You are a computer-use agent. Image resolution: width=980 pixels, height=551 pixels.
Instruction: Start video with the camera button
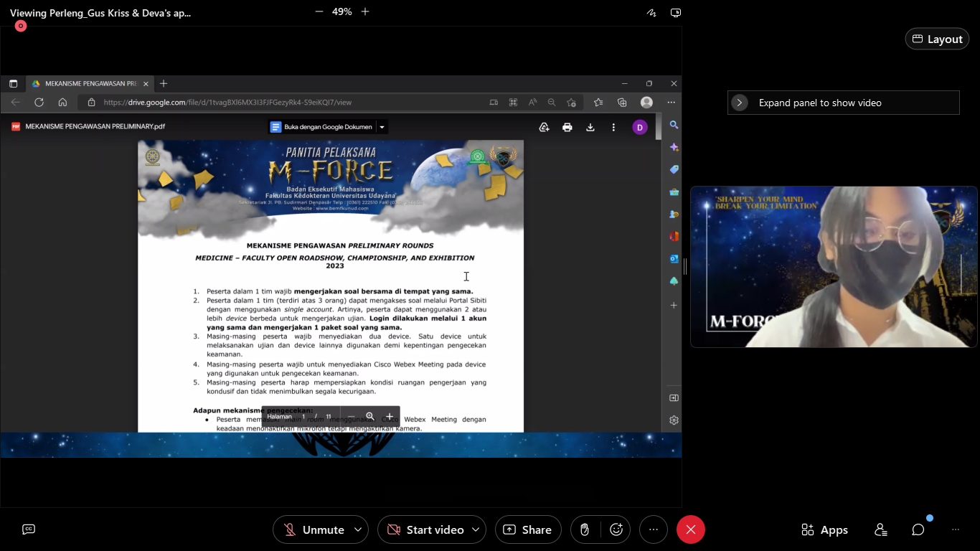425,529
